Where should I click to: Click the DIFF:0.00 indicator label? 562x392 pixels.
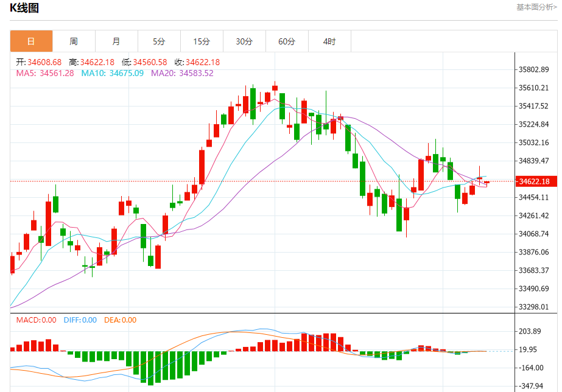(80, 320)
